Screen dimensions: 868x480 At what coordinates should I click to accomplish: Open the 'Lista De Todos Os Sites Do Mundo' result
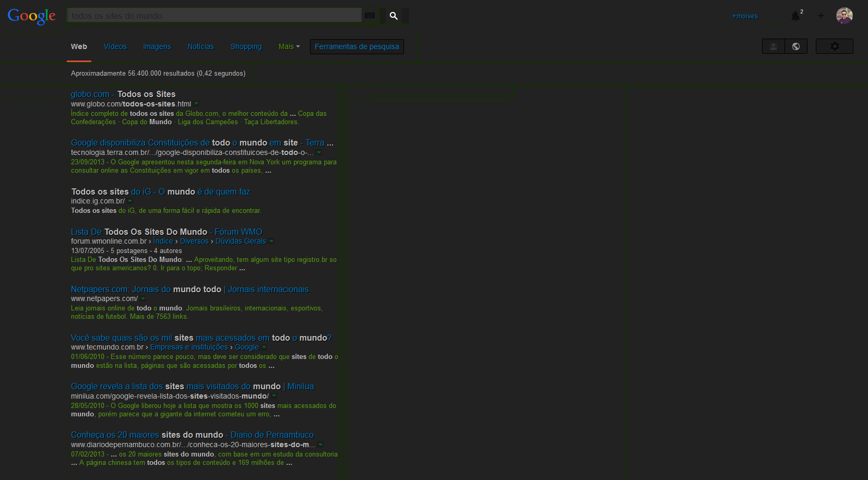pos(167,232)
